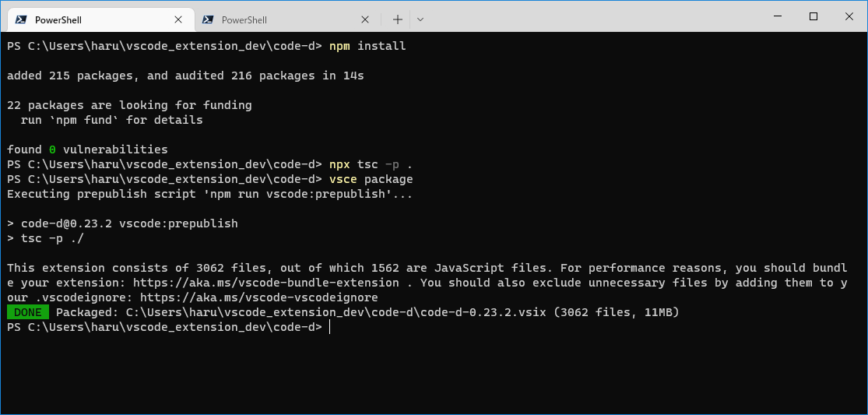Minimize the terminal window
This screenshot has width=868, height=415.
(x=777, y=16)
